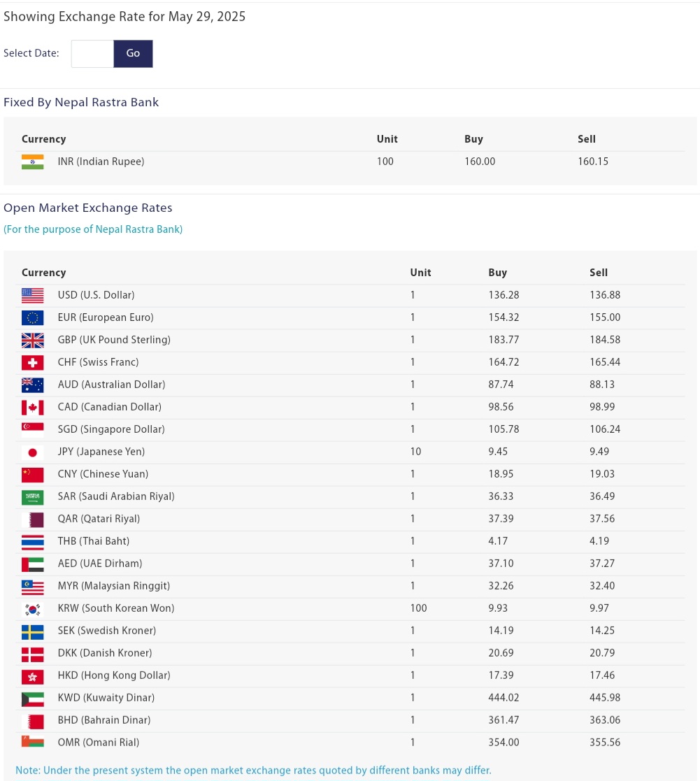Screen dimensions: 700x781
Task: Click the Qatar flag icon
Action: [x=33, y=519]
